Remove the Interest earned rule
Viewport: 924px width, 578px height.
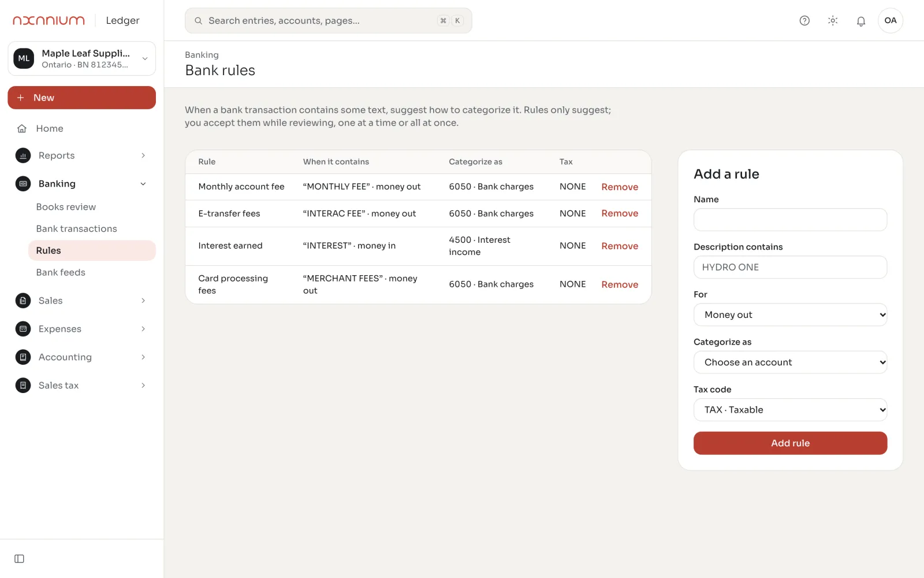coord(620,246)
